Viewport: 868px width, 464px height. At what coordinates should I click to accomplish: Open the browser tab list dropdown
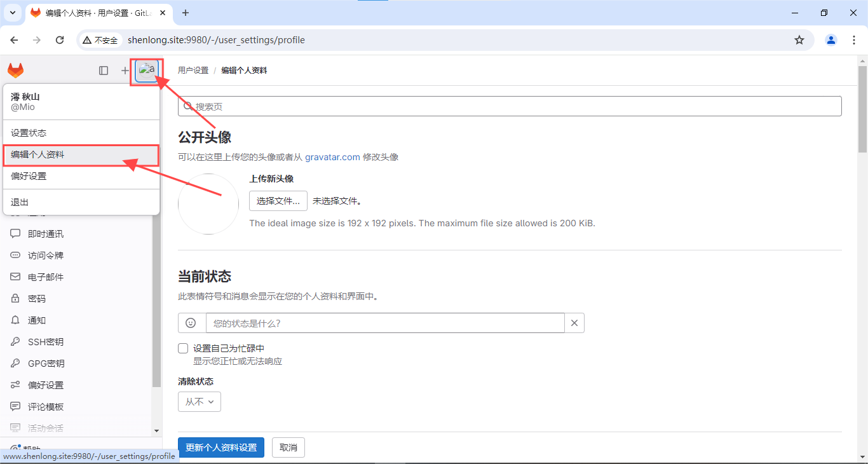click(x=12, y=13)
